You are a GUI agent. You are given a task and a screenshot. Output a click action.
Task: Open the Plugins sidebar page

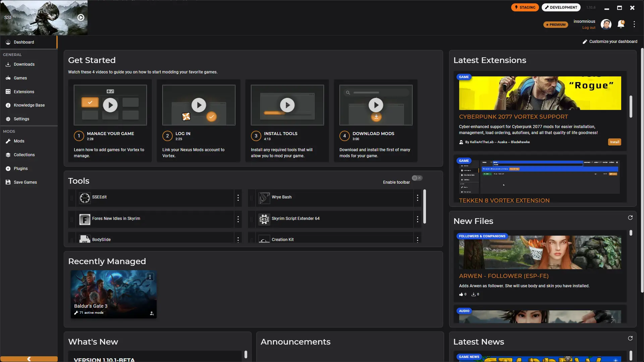point(20,169)
